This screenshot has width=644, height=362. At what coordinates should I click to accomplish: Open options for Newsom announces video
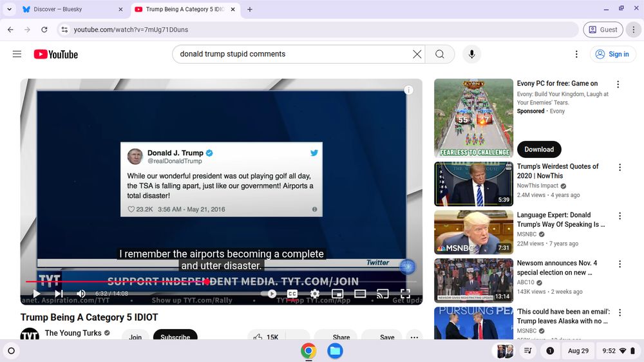click(x=620, y=264)
